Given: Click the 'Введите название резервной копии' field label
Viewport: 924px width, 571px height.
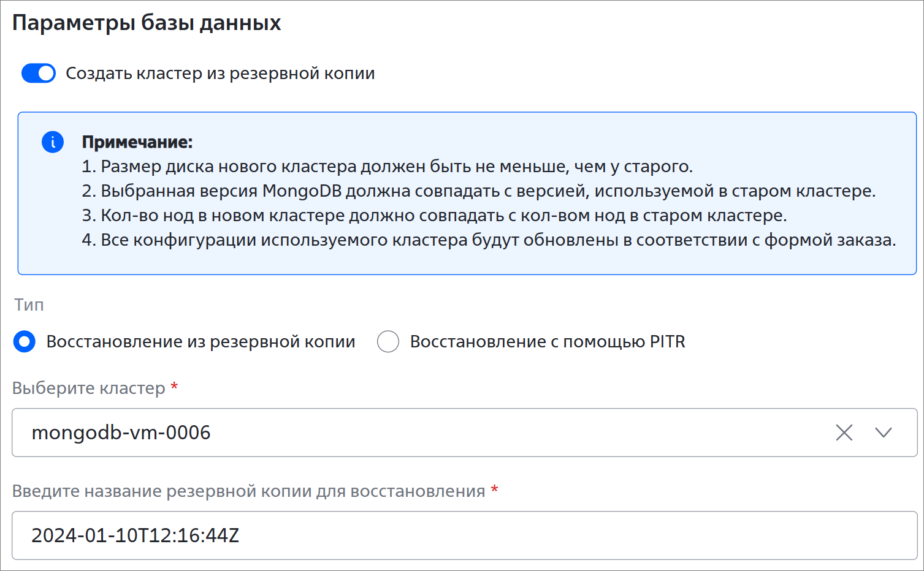Looking at the screenshot, I should (249, 491).
